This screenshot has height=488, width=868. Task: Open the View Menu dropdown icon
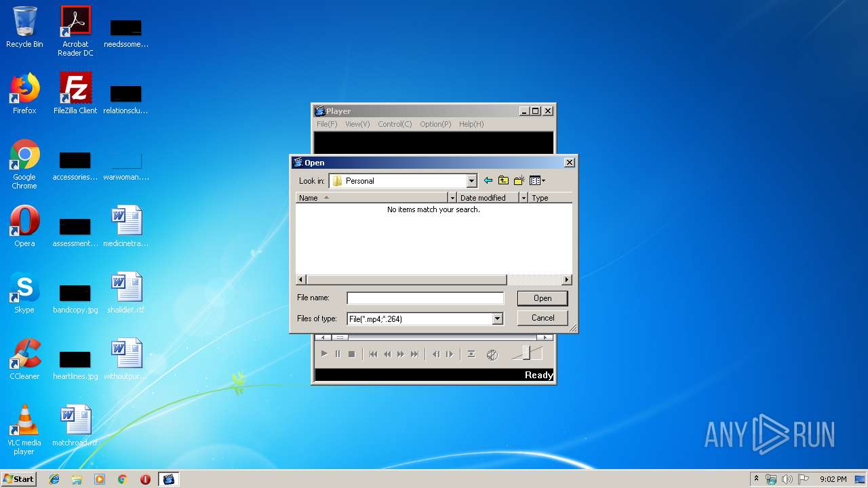pyautogui.click(x=537, y=180)
